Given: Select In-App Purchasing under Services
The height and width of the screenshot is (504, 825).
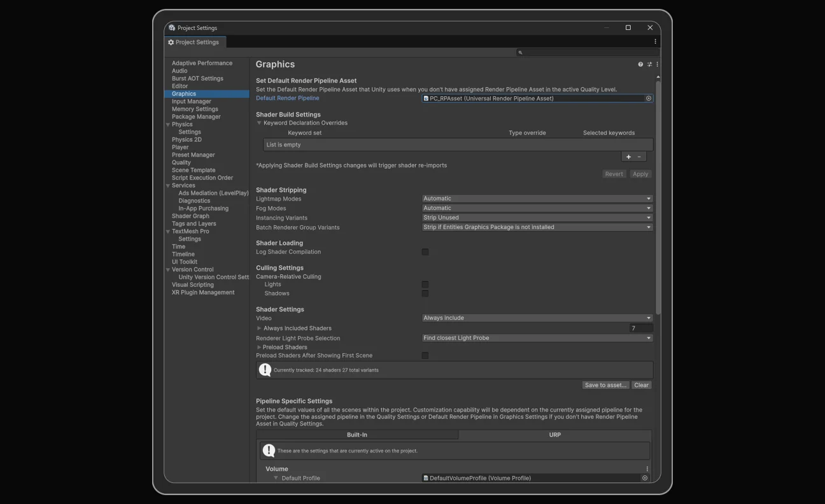Looking at the screenshot, I should click(x=203, y=208).
